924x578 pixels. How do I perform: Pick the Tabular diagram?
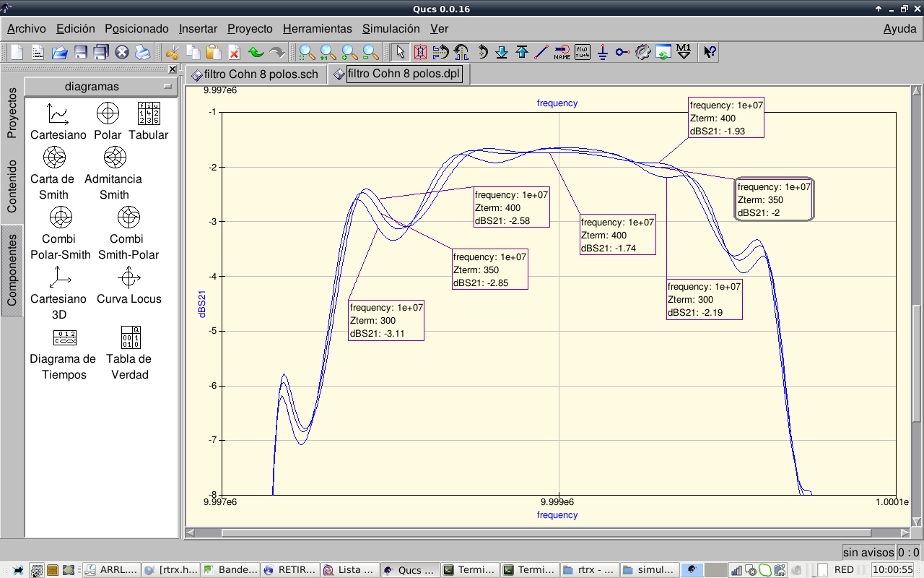point(148,121)
